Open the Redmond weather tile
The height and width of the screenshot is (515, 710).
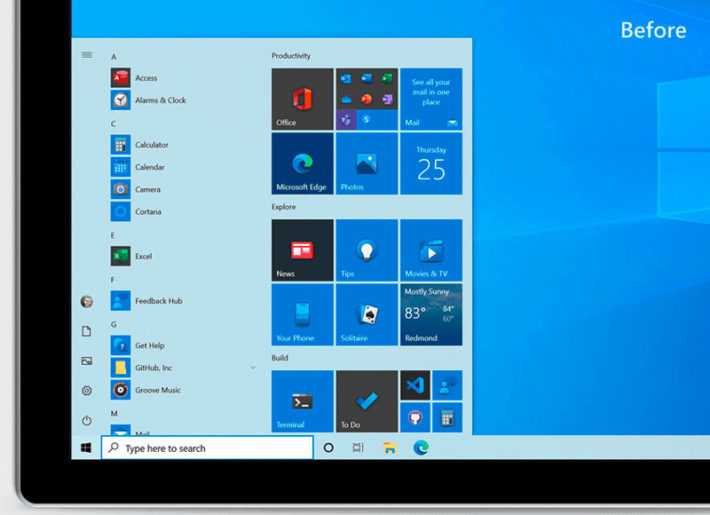click(x=431, y=315)
